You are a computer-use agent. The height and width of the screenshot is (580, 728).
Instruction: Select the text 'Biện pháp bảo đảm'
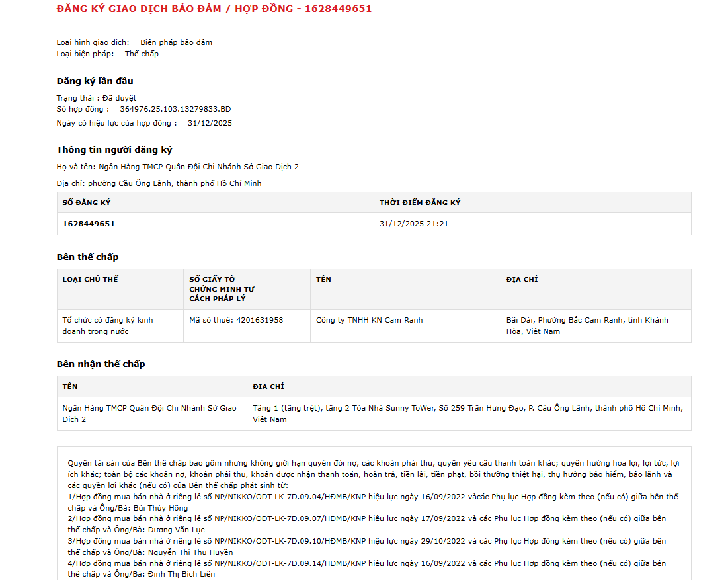pyautogui.click(x=176, y=42)
